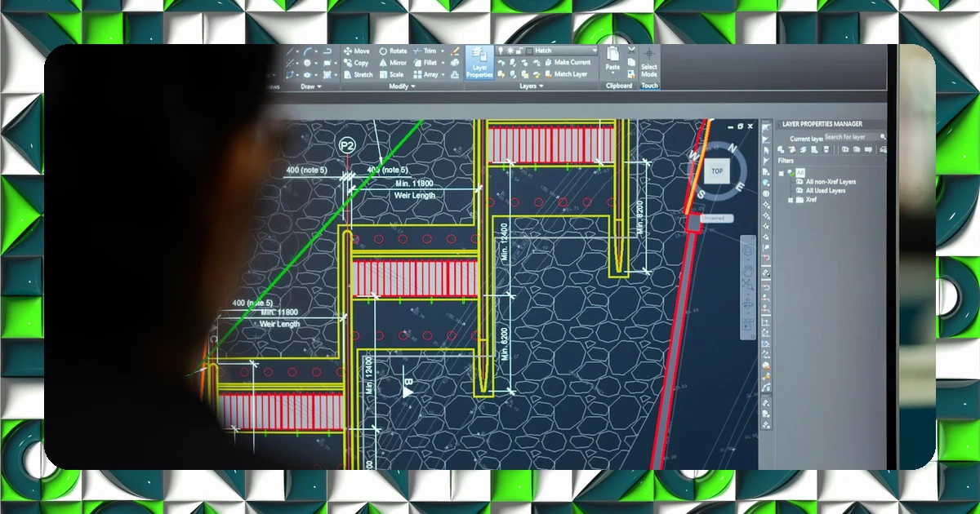Click the Make Current button
Viewport: 980px width, 514px height.
566,62
